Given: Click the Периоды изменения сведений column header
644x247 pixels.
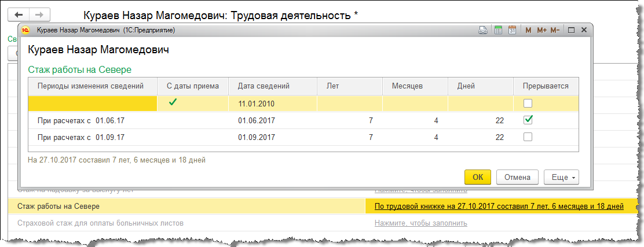Looking at the screenshot, I should pos(90,86).
